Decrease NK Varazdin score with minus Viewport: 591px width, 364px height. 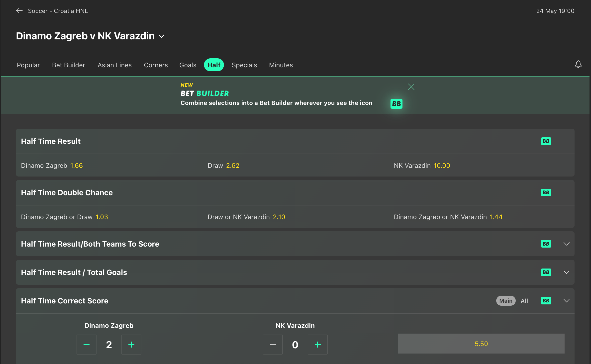click(273, 345)
